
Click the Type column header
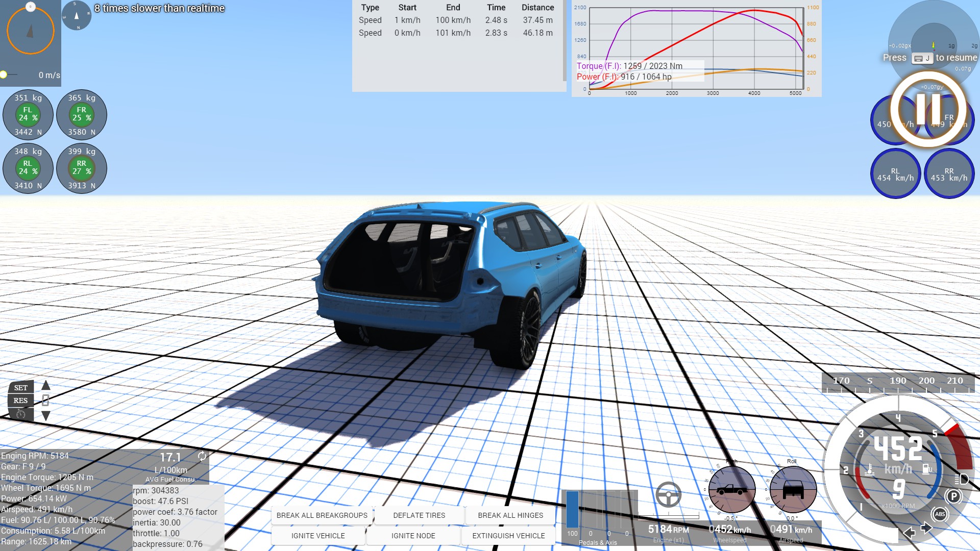click(x=370, y=7)
